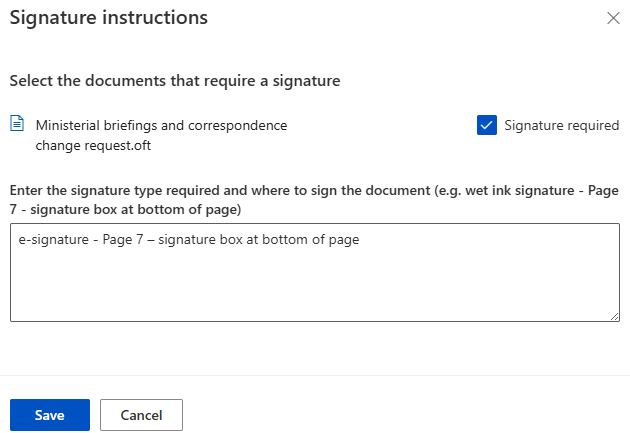
Task: Select the Ministerial briefings document name
Action: point(161,125)
